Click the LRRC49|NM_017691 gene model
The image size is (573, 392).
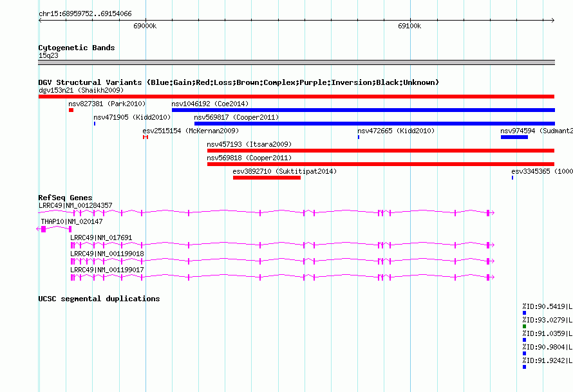[283, 245]
